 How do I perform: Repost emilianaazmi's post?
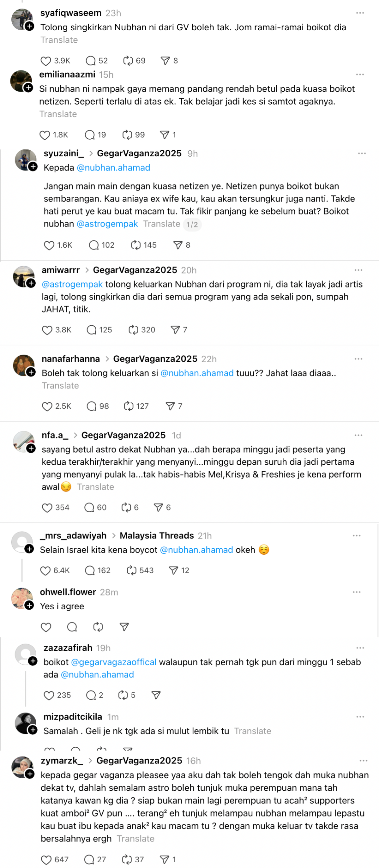point(127,135)
